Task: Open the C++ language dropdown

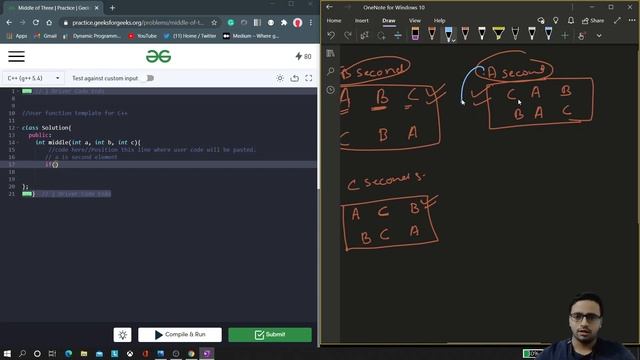Action: tap(33, 78)
